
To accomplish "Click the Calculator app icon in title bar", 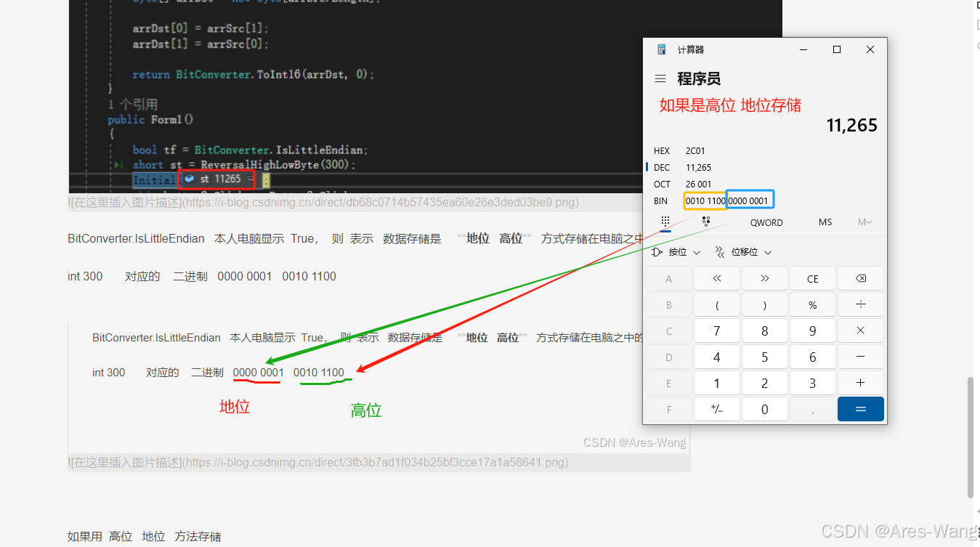I will [x=662, y=49].
